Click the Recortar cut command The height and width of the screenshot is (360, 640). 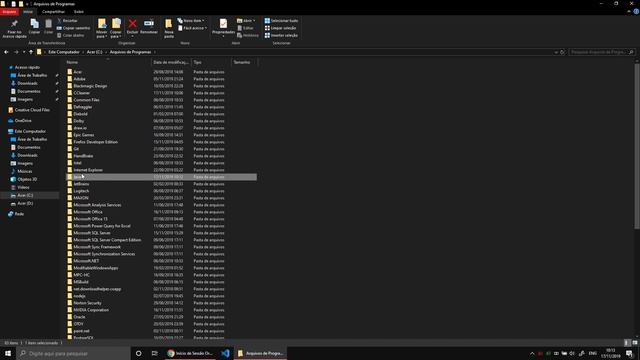coord(67,20)
